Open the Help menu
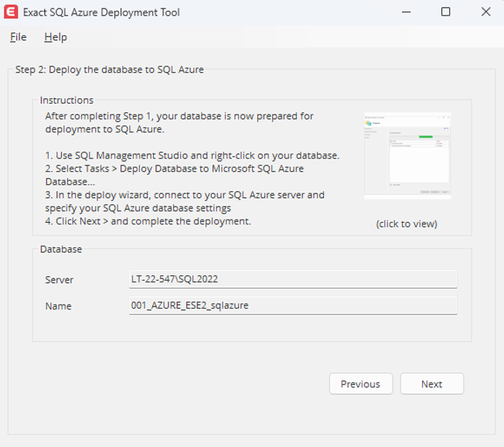This screenshot has height=447, width=504. (x=56, y=37)
